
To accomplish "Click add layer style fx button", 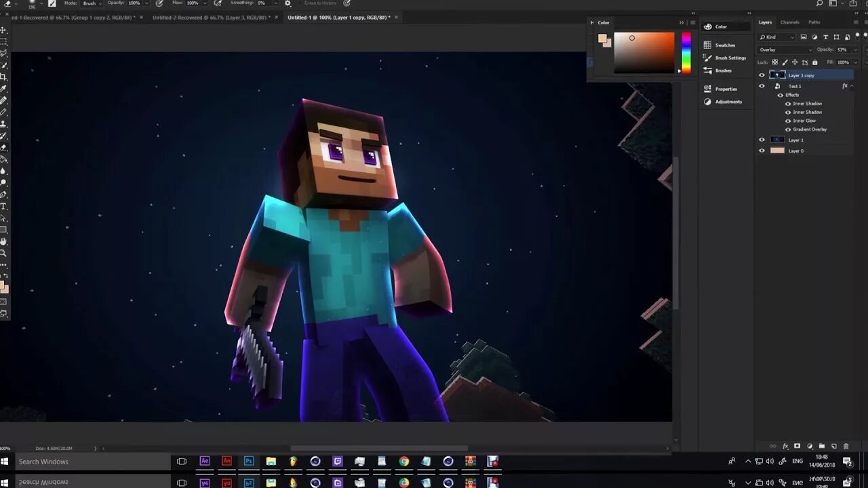I will [x=785, y=446].
